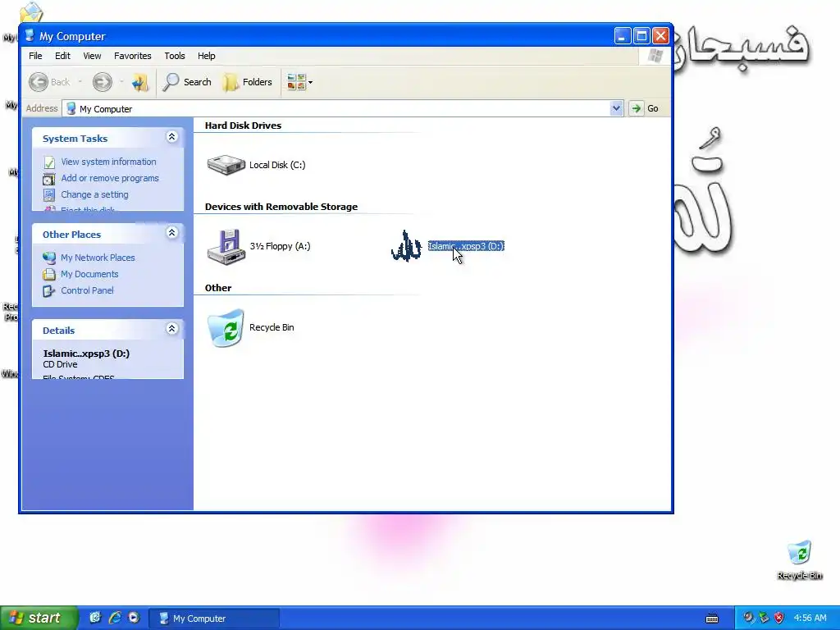
Task: Click the Forward navigation arrow
Action: pyautogui.click(x=103, y=82)
